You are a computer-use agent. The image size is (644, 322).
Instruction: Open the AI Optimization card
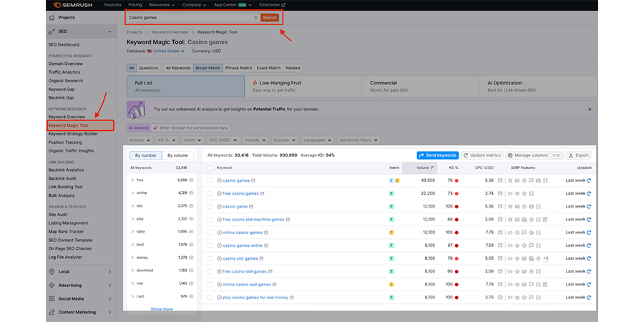coord(538,87)
